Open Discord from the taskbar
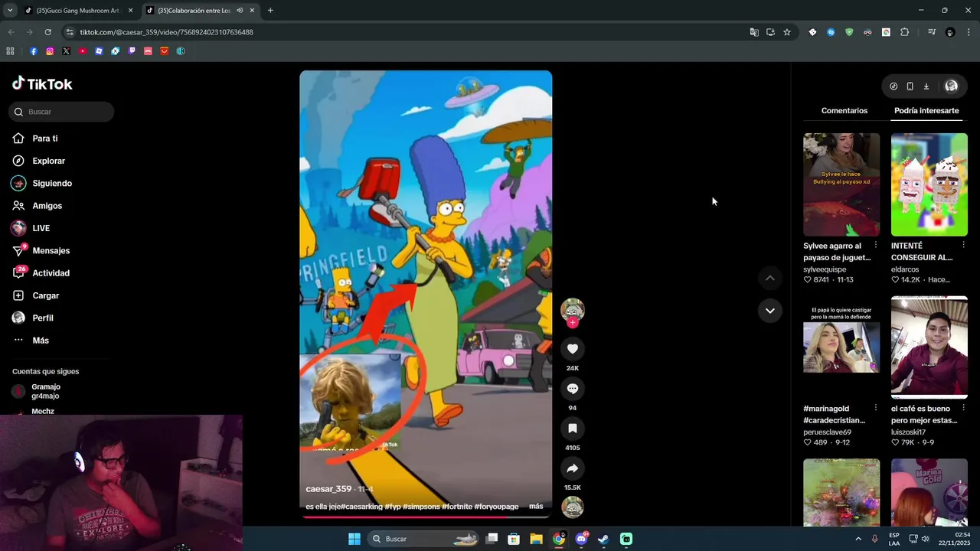The height and width of the screenshot is (551, 980). coord(581,539)
